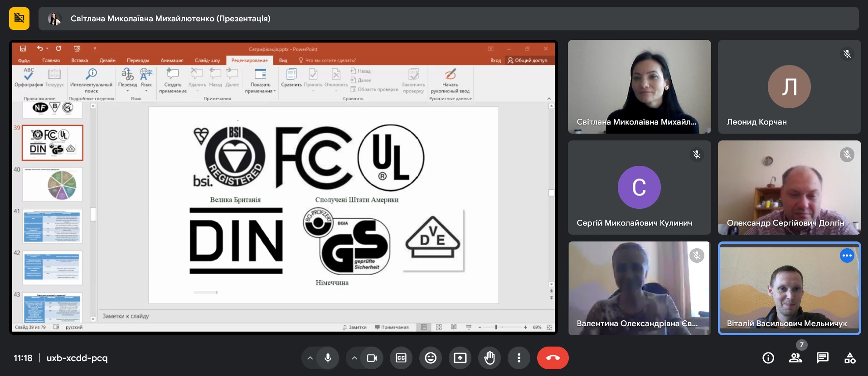Switch to slide sorter view icon
This screenshot has height=376, width=868.
pos(439,327)
